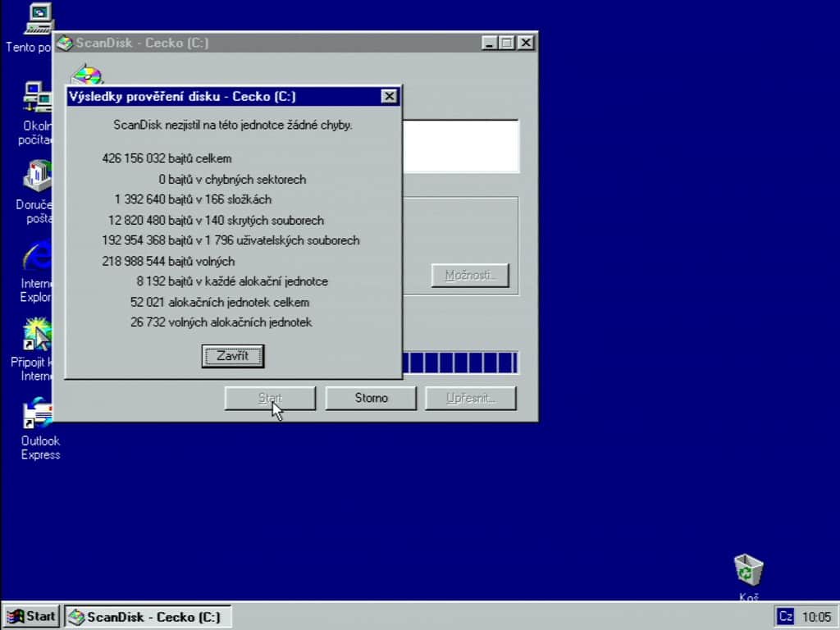Image resolution: width=840 pixels, height=630 pixels.
Task: Click the white drive list box
Action: click(x=461, y=146)
